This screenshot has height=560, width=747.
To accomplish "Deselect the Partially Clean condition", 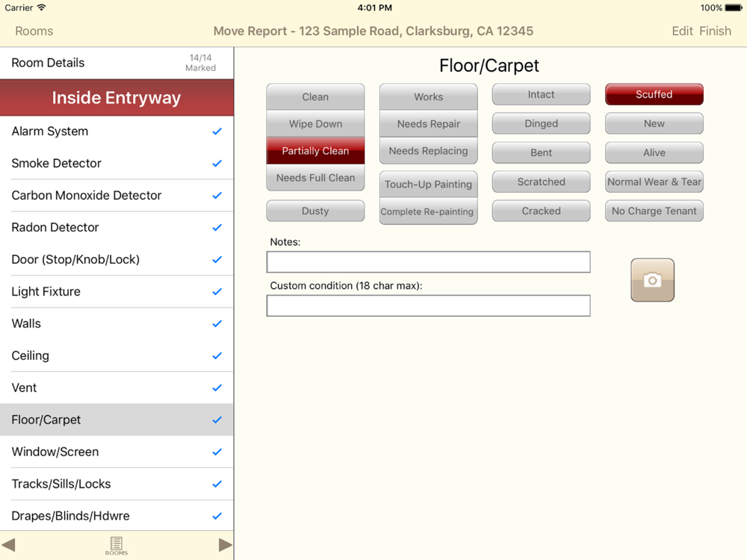I will point(315,151).
